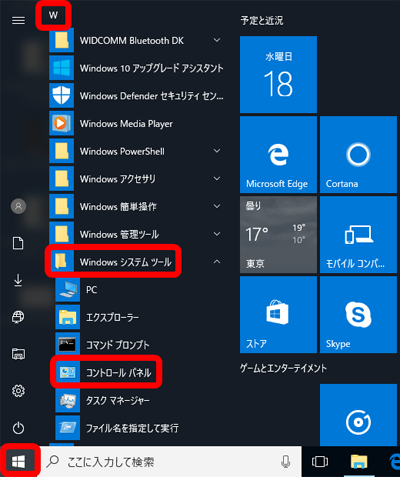Click the ファイル名を指定して実行 icon
The width and height of the screenshot is (400, 477).
coord(68,428)
